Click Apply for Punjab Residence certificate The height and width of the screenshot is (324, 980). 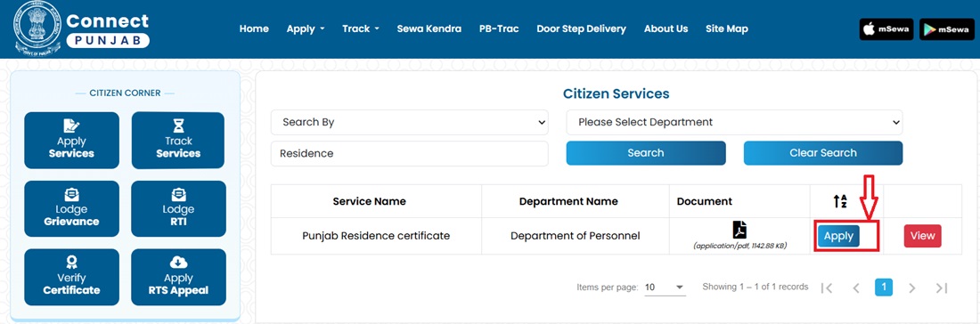coord(838,236)
